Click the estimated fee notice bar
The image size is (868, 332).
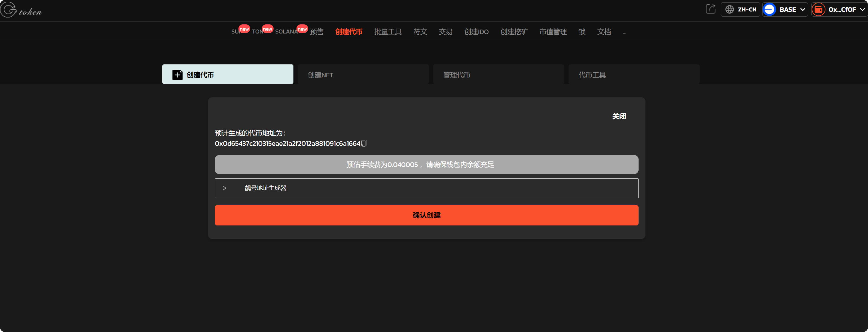tap(426, 164)
